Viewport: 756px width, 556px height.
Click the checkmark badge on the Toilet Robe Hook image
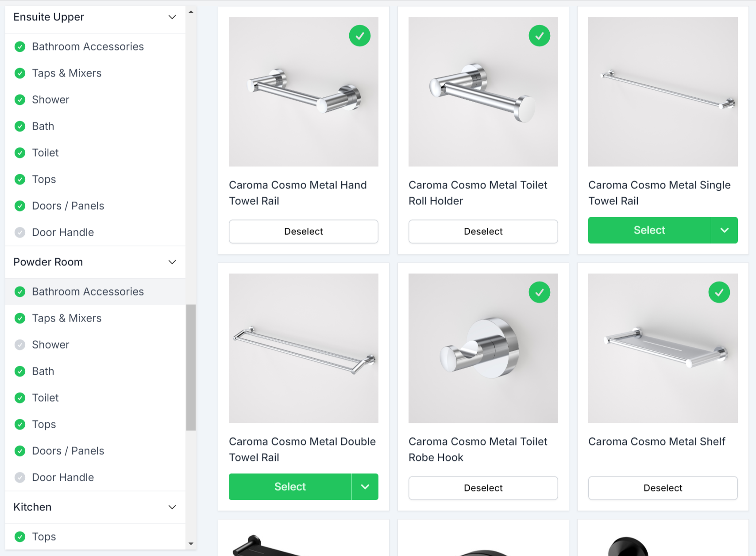click(540, 292)
